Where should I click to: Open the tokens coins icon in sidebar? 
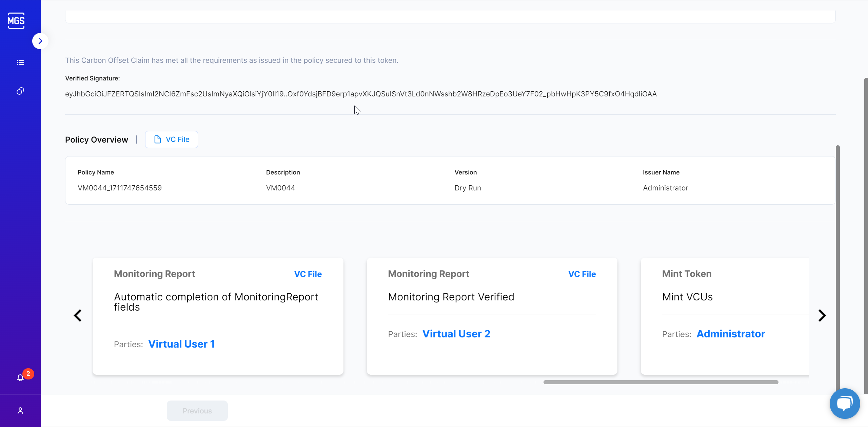pos(20,91)
